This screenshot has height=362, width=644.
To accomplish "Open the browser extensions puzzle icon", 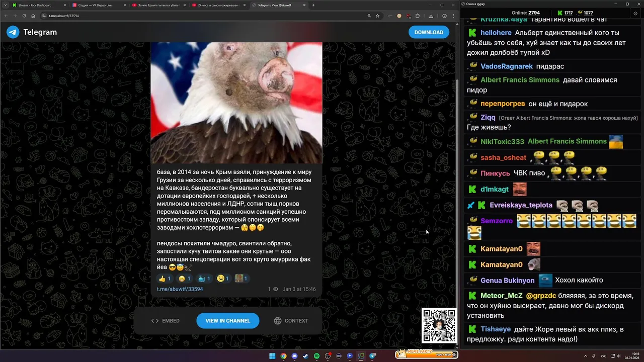I will coord(417,16).
